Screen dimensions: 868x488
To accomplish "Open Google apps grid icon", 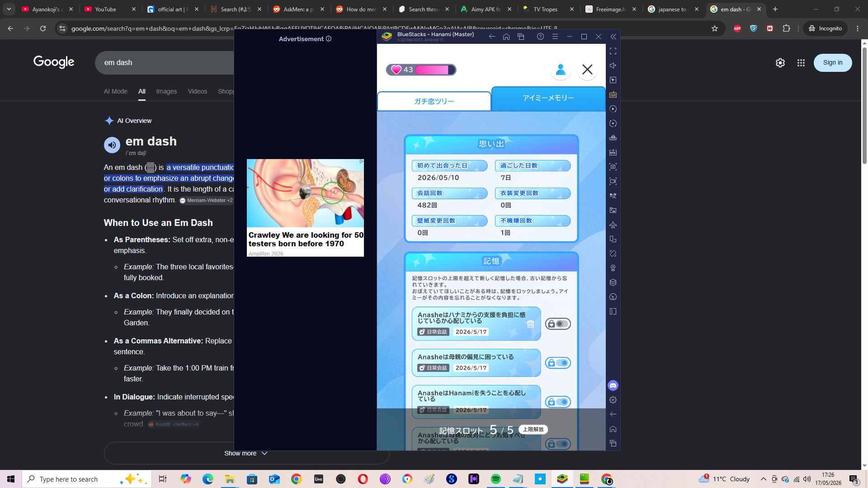I will (801, 63).
